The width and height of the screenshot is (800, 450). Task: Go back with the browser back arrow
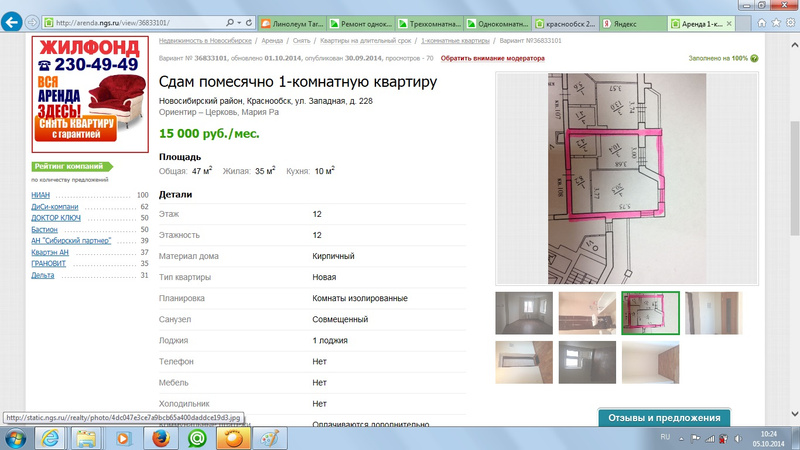tap(11, 22)
